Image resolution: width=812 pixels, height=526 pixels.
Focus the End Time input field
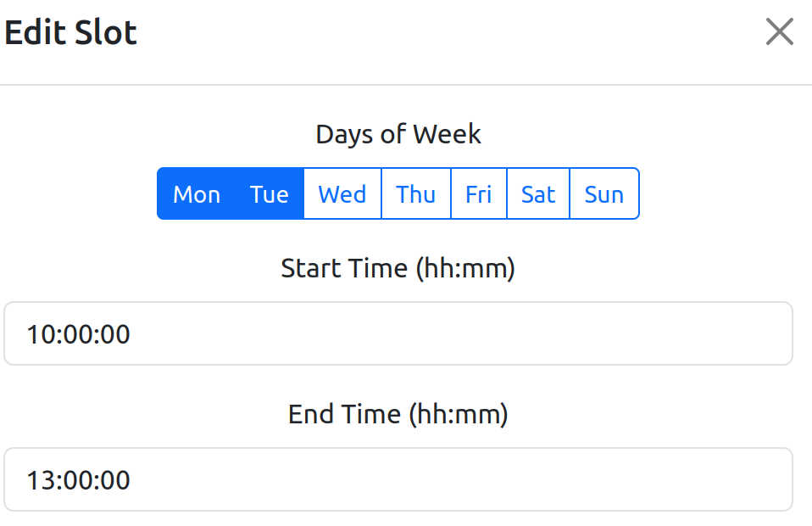(398, 480)
